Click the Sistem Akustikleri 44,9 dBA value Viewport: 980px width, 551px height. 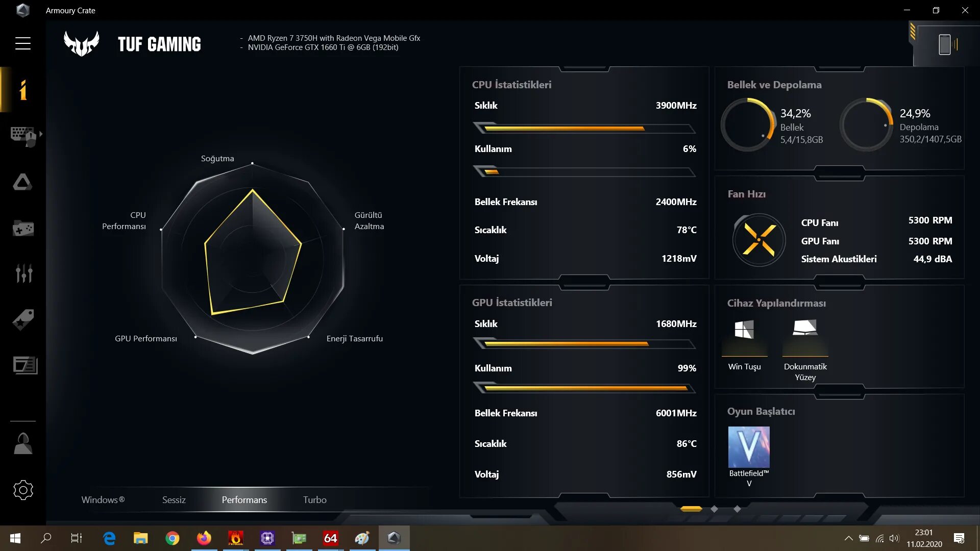click(933, 259)
